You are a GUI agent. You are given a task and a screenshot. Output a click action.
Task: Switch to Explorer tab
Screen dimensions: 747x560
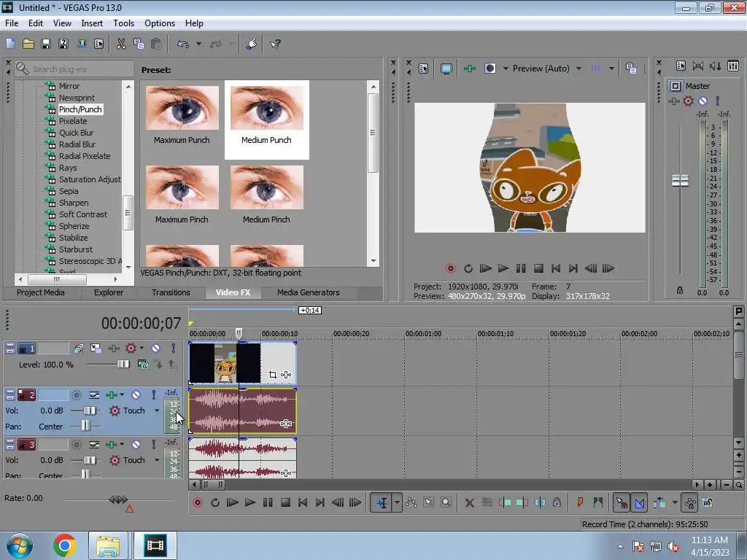click(x=109, y=292)
